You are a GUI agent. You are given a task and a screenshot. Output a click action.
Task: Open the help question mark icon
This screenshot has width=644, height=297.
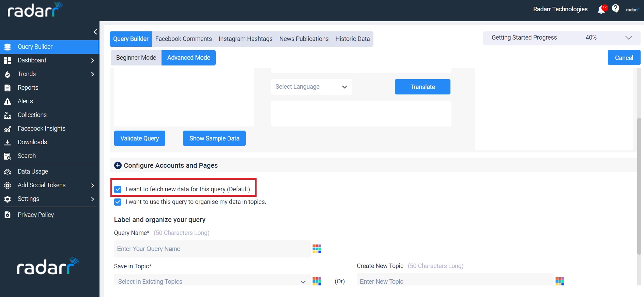point(615,9)
